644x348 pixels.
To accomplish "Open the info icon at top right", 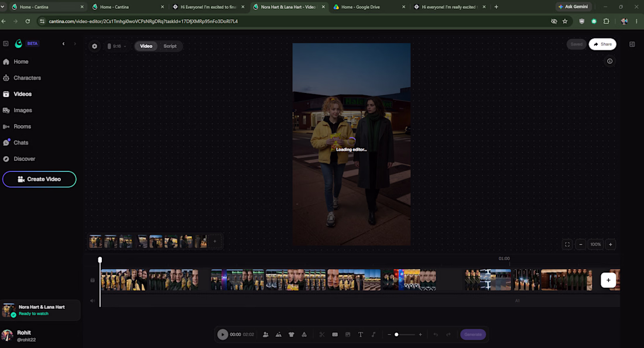I will tap(610, 61).
